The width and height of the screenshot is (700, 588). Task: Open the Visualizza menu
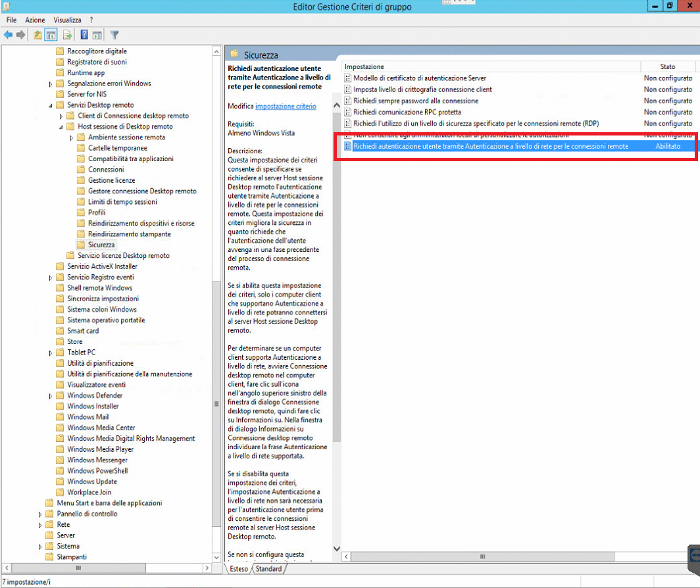(67, 20)
